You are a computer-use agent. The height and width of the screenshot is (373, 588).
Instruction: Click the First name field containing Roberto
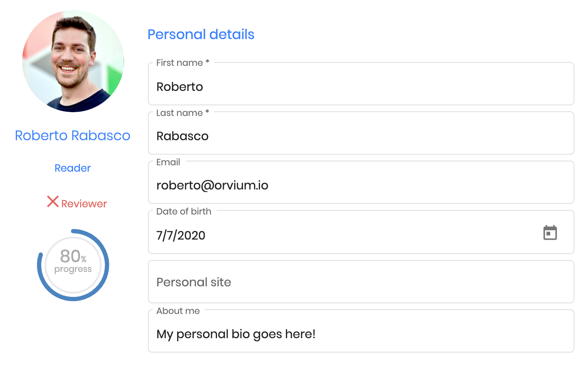361,84
